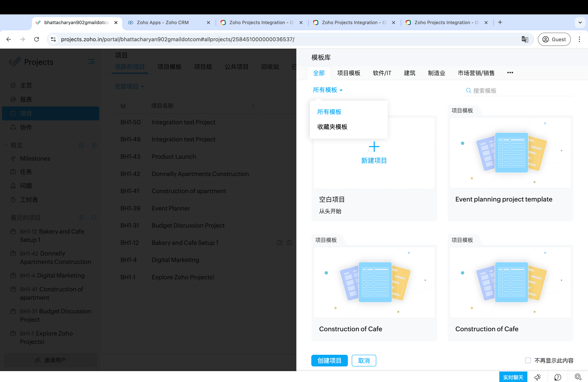Check the 不再显示此内容 checkbox
Screen dimensions: 588x382
point(528,360)
